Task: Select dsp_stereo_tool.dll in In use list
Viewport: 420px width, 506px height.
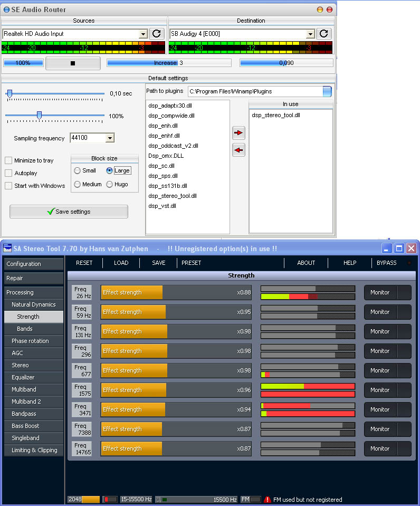Action: pos(276,115)
